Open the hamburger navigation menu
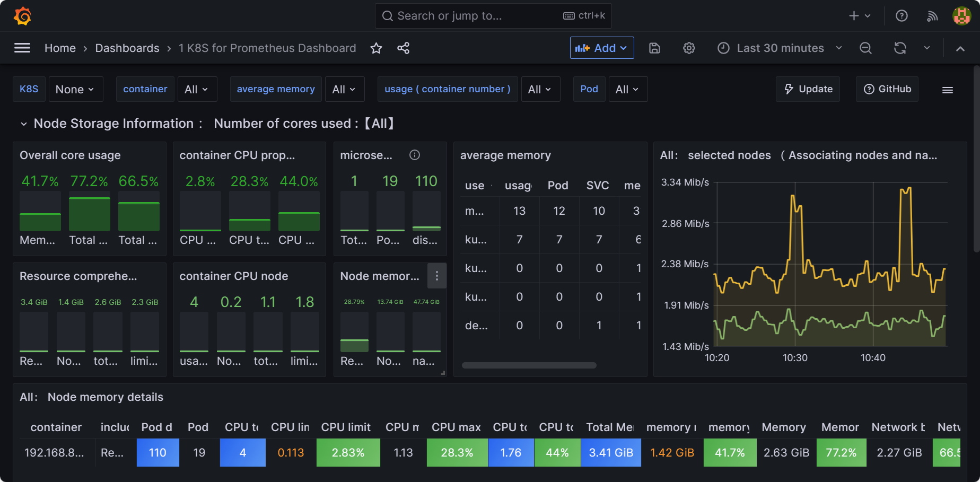 point(22,48)
